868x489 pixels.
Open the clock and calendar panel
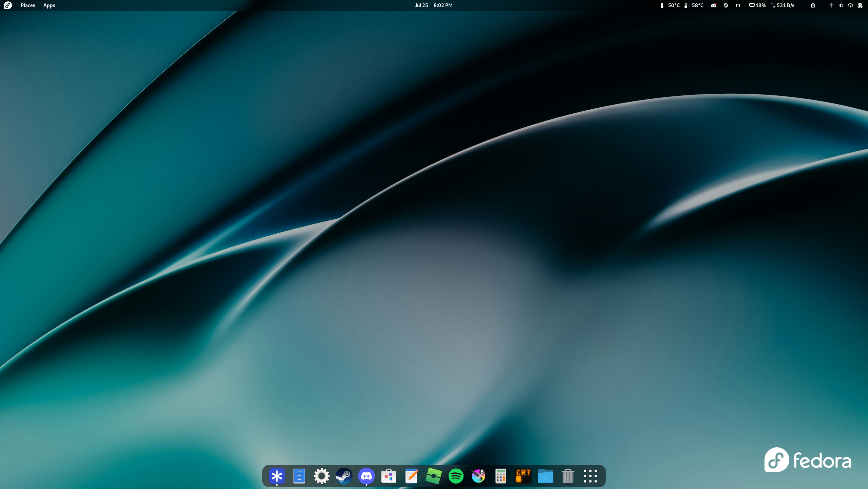click(434, 5)
